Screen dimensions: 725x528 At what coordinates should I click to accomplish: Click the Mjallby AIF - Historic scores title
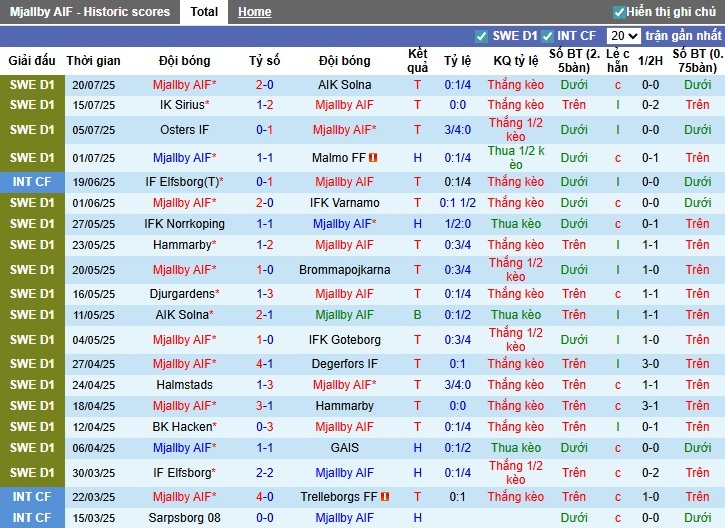[90, 12]
